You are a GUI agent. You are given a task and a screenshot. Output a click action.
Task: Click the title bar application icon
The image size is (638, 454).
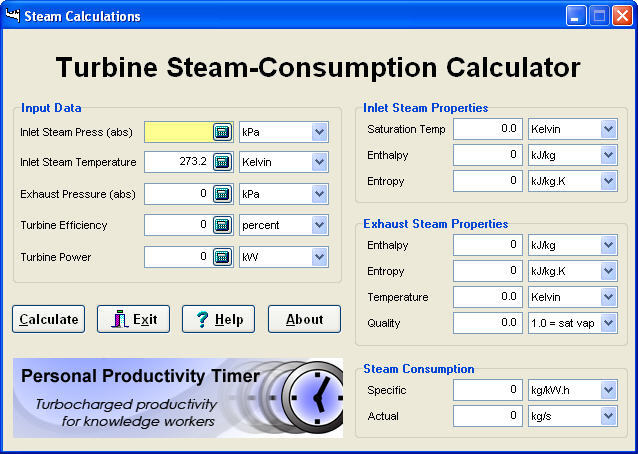(x=13, y=16)
